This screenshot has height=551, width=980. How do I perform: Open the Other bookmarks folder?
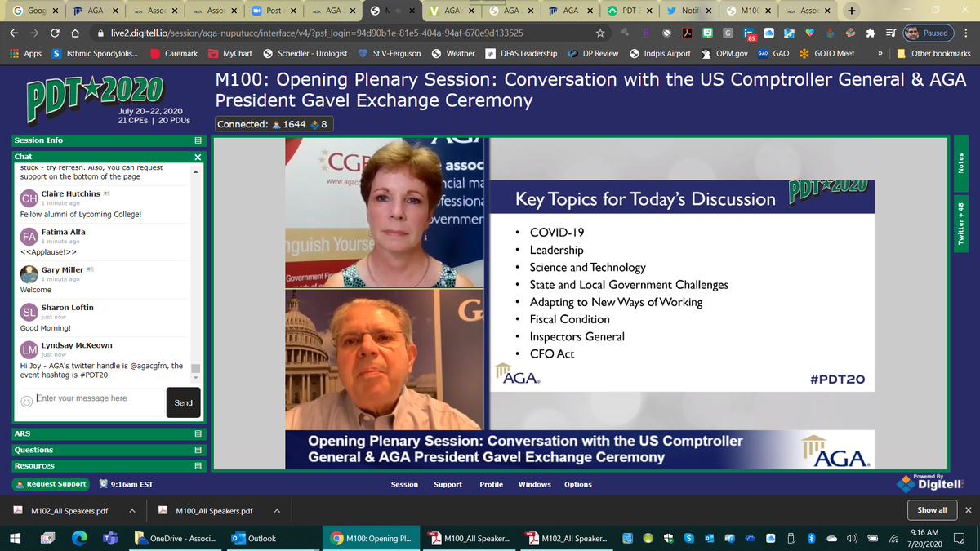coord(935,53)
